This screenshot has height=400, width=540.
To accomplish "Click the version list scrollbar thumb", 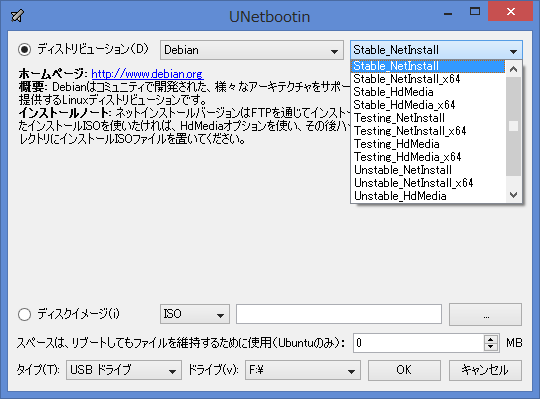I will [x=513, y=126].
